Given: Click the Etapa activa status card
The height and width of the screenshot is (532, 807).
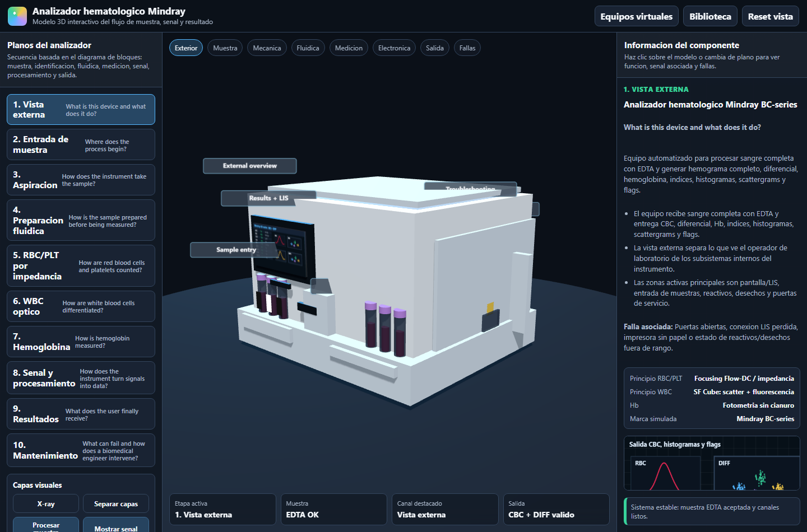Looking at the screenshot, I should 222,509.
